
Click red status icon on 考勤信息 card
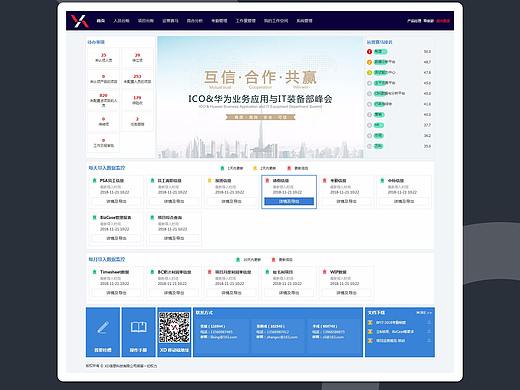pos(324,180)
